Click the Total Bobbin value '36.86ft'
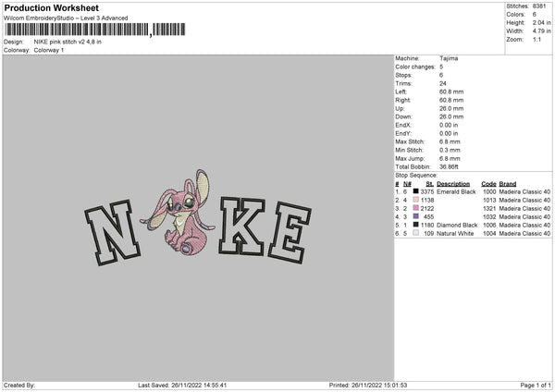 [x=449, y=166]
